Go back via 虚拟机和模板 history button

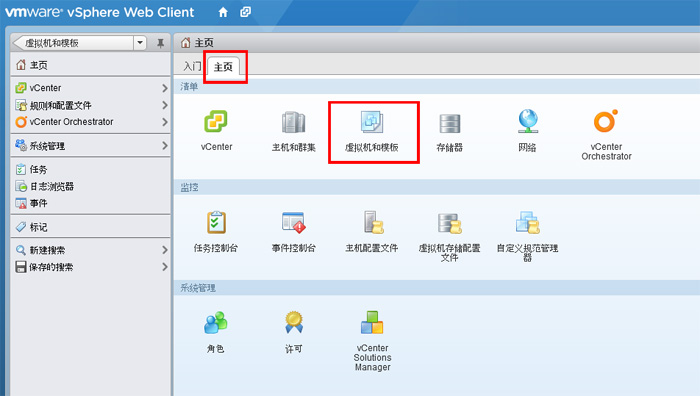[73, 43]
